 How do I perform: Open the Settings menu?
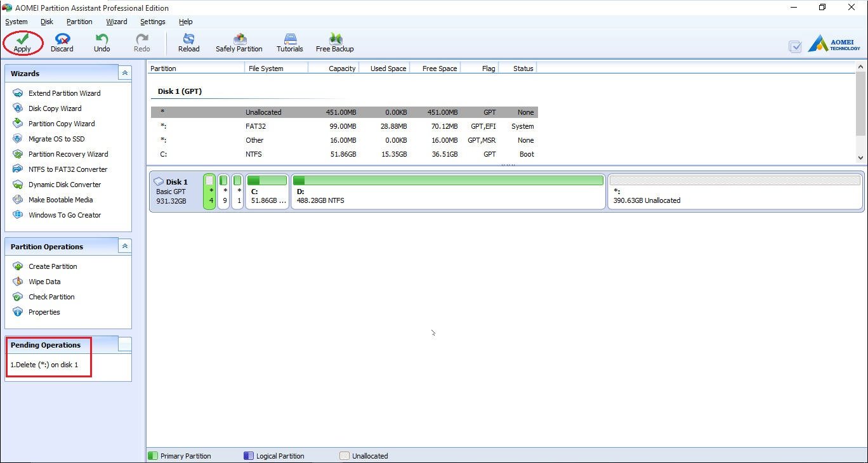(152, 22)
